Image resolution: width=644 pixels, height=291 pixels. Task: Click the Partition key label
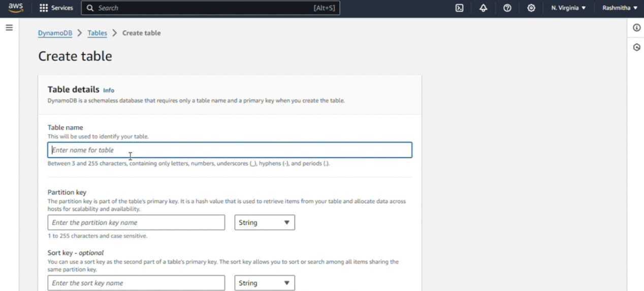(67, 192)
